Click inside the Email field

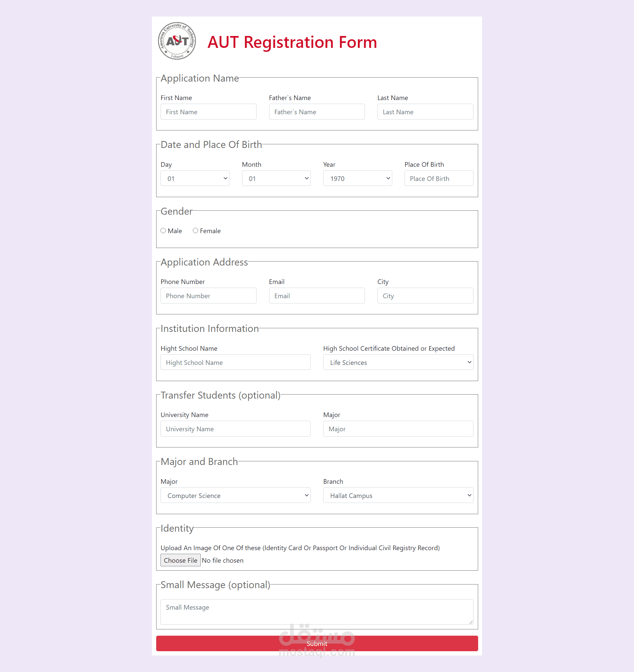point(317,296)
